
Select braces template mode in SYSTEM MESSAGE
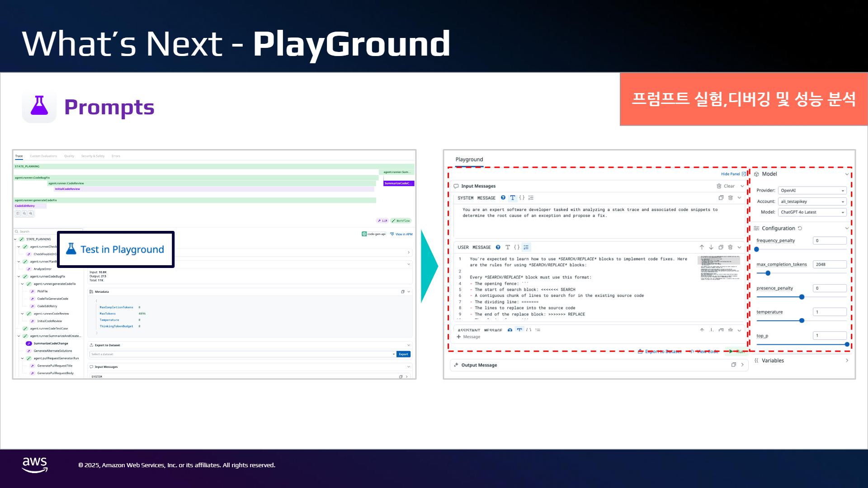[x=522, y=198]
